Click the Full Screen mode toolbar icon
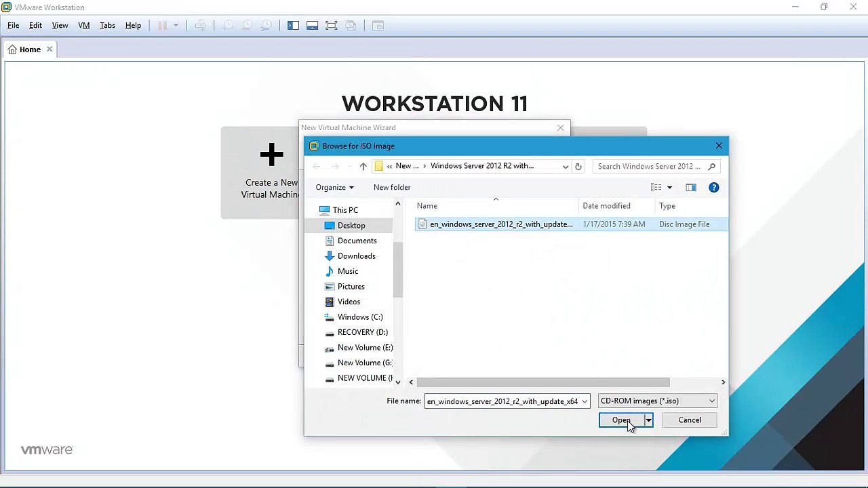This screenshot has height=488, width=868. pos(332,26)
